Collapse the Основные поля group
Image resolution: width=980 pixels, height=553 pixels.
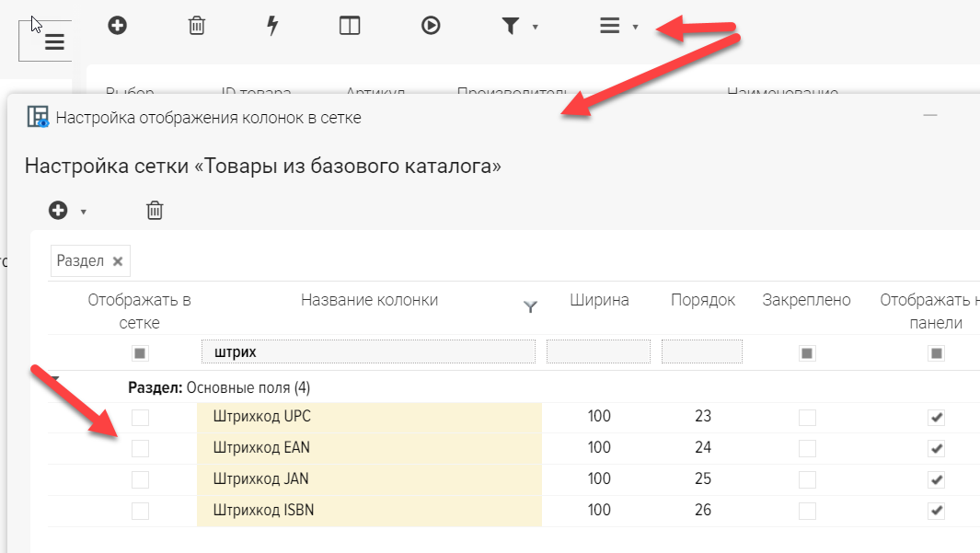click(x=54, y=379)
